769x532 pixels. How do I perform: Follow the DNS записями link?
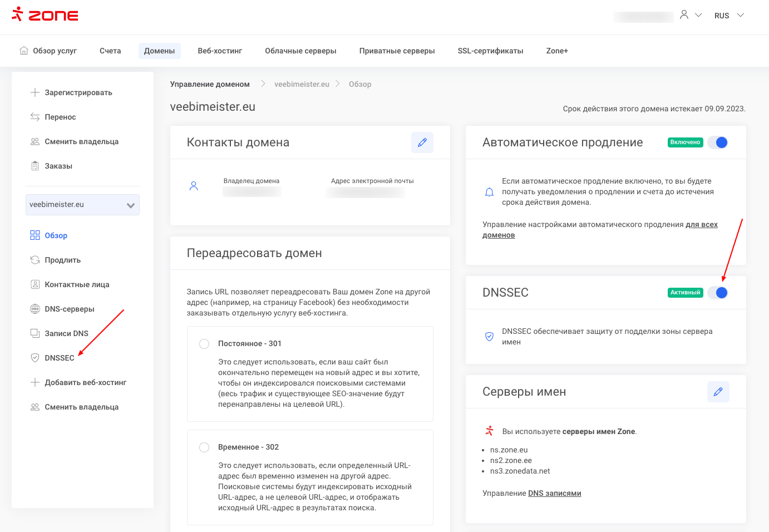[554, 493]
